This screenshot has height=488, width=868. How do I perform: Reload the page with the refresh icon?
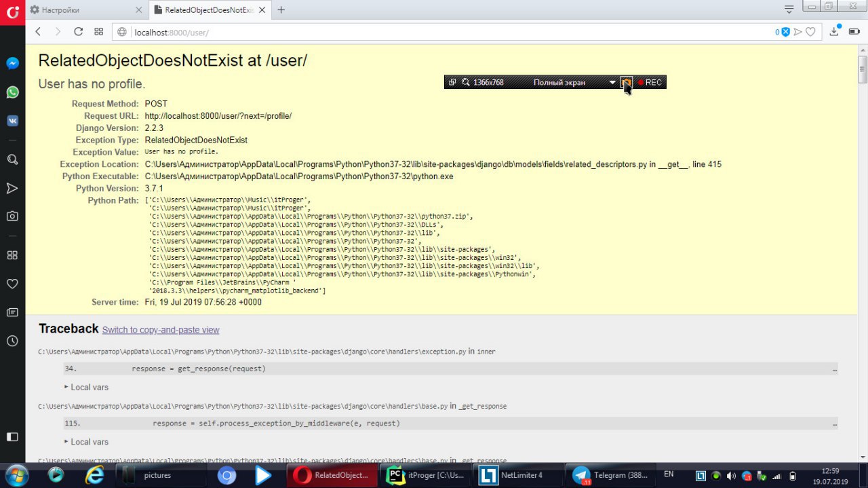(x=78, y=32)
